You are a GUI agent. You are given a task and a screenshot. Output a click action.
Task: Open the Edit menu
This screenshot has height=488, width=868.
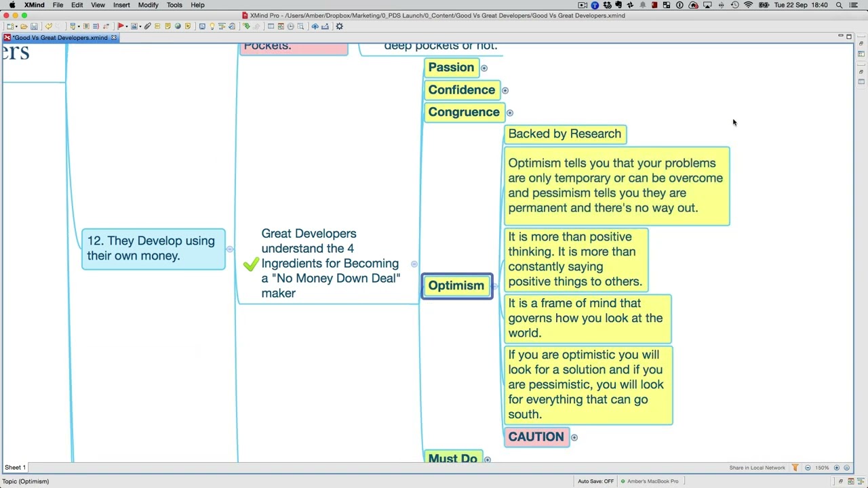[77, 5]
